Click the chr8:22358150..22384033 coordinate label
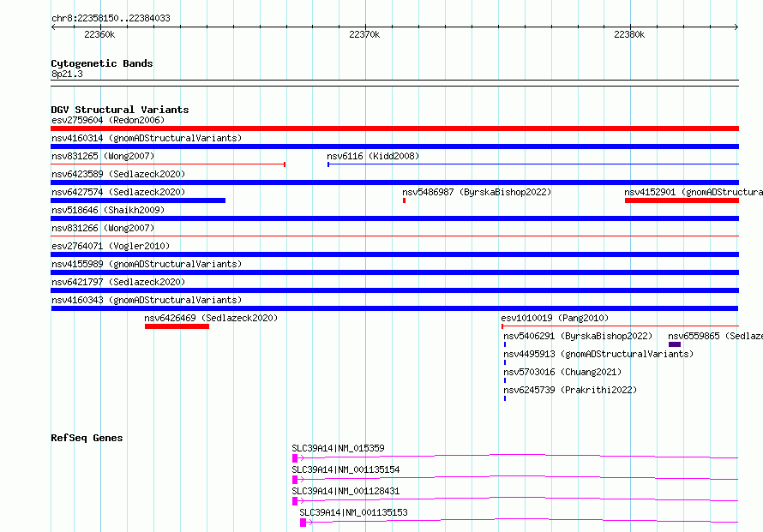The height and width of the screenshot is (532, 763). tap(111, 19)
